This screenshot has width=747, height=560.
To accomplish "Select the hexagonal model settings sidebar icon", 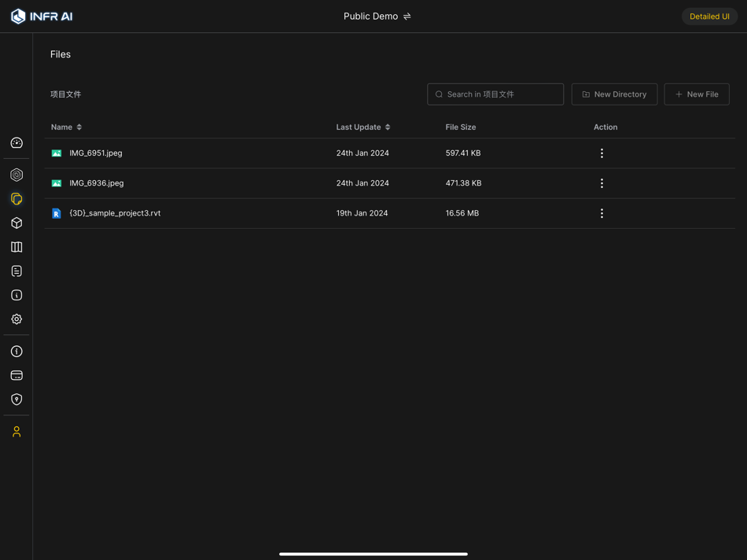I will click(x=16, y=175).
